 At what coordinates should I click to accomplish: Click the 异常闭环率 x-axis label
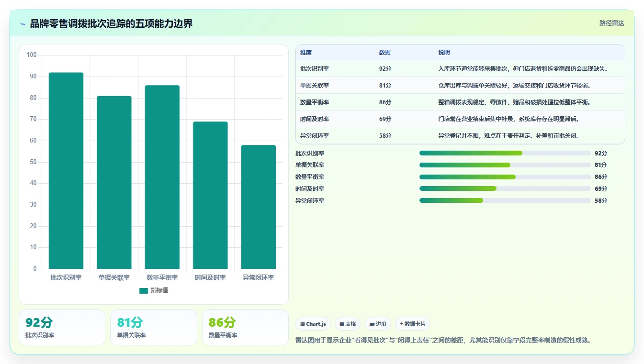tap(259, 277)
